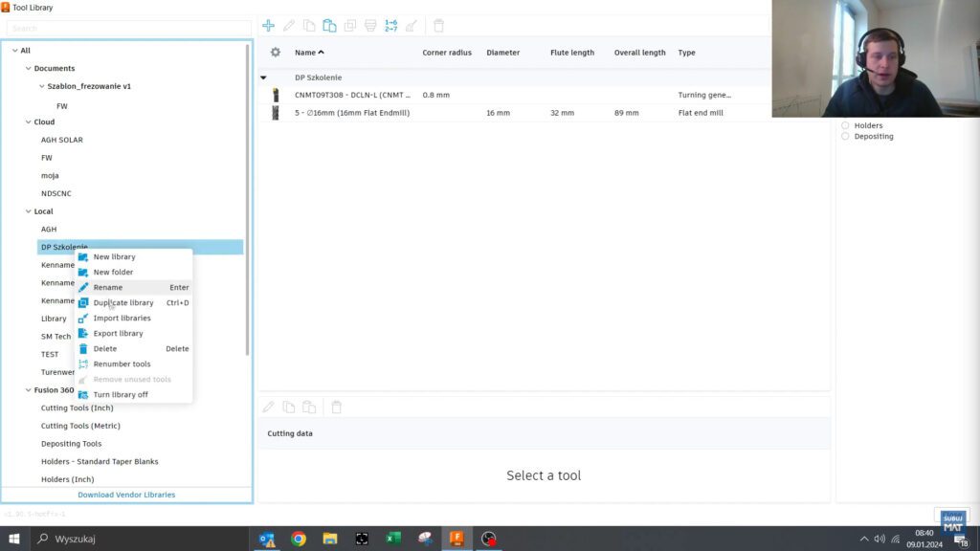The height and width of the screenshot is (551, 980).
Task: Open column settings gear icon
Action: [276, 53]
